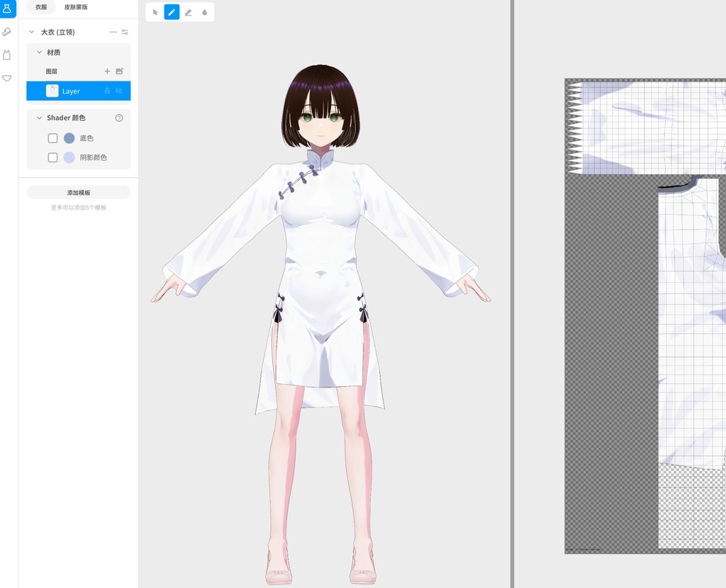Select the arrow selection tool in the toolbar
The height and width of the screenshot is (588, 726).
click(155, 12)
